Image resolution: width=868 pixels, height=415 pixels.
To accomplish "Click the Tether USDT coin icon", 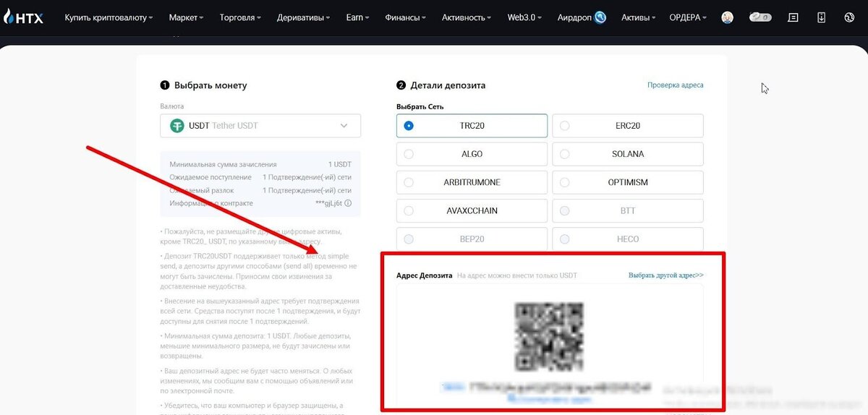I will (x=177, y=126).
